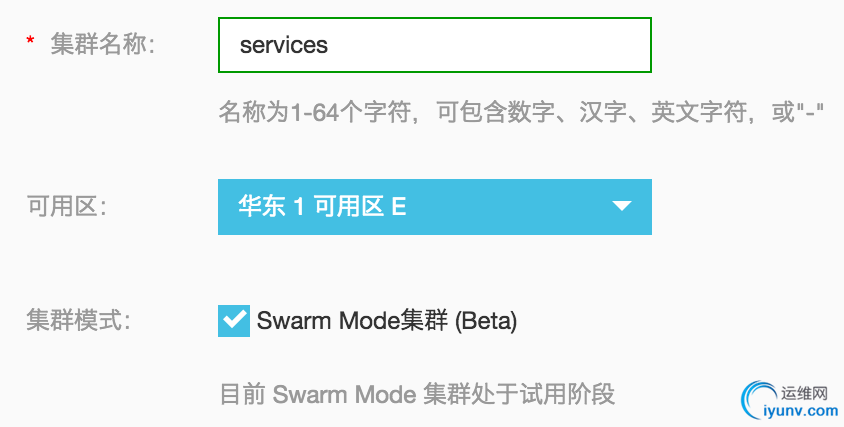Click the 集群名称 field label
Viewport: 844px width, 427px height.
coord(103,44)
